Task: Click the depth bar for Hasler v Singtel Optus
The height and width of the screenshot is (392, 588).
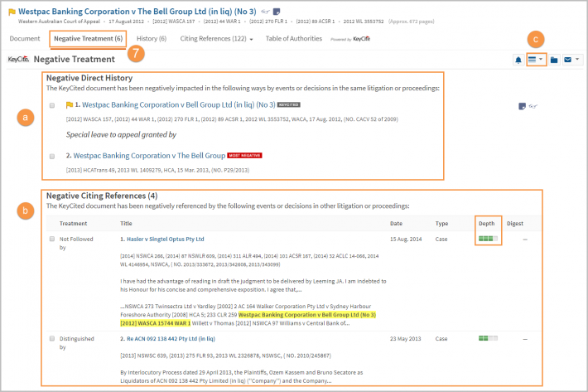Action: click(488, 239)
